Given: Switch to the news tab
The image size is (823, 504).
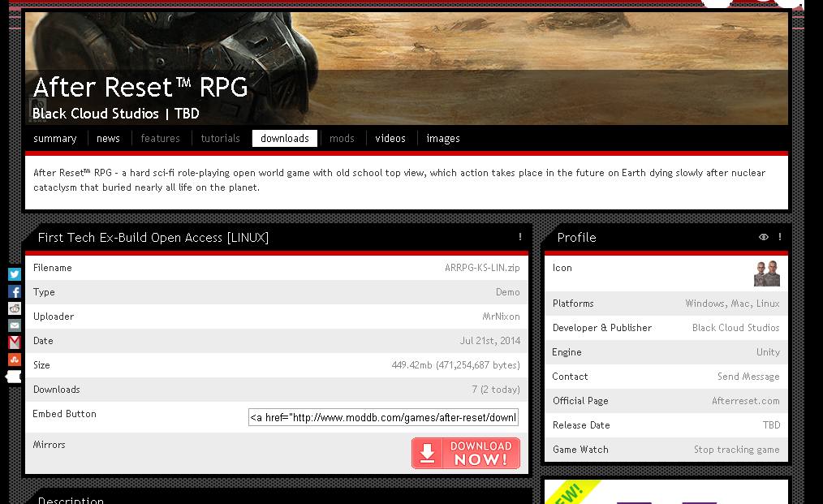Looking at the screenshot, I should 108,139.
